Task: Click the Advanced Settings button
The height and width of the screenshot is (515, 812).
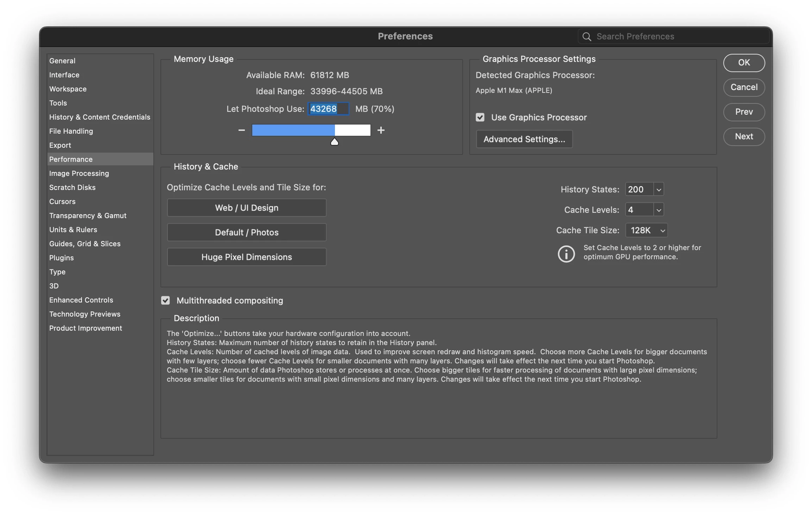Action: pos(524,139)
